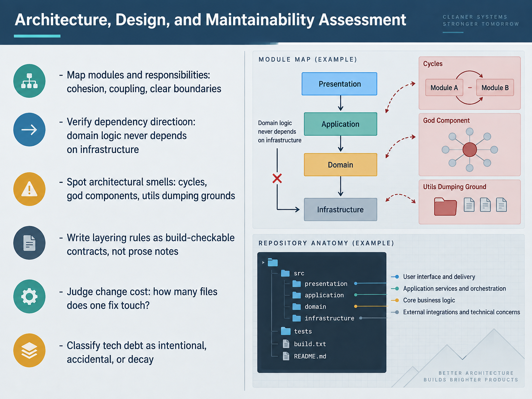
Task: Click the src folder icon
Action: [x=285, y=273]
